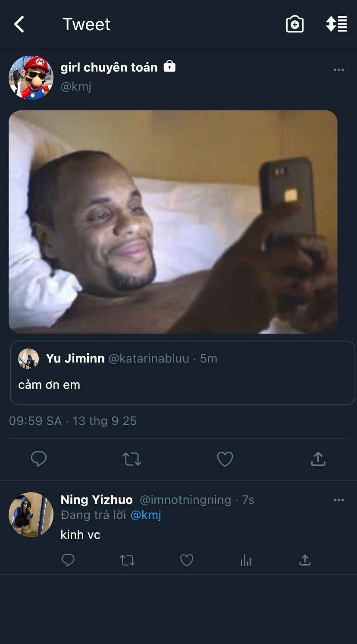Viewport: 357px width, 644px height.
Task: Open the quoted tweet from Yu Jiminn
Action: click(x=182, y=373)
